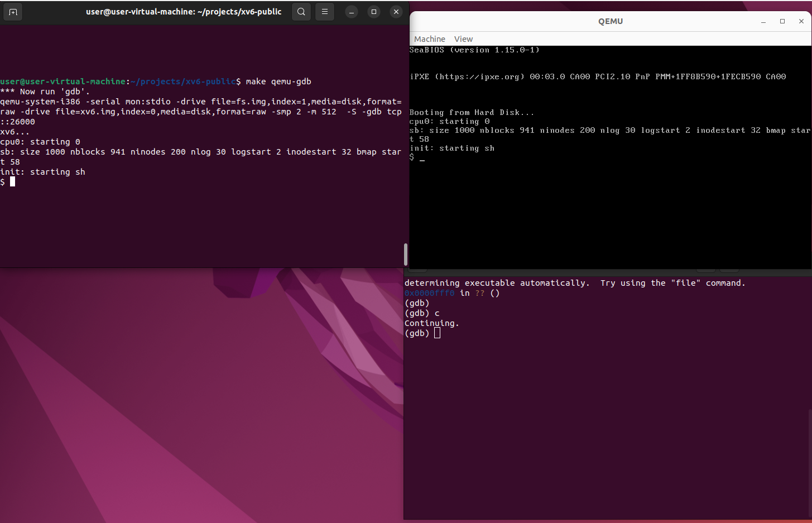Click the empty desktop wallpaper area

(x=167, y=419)
